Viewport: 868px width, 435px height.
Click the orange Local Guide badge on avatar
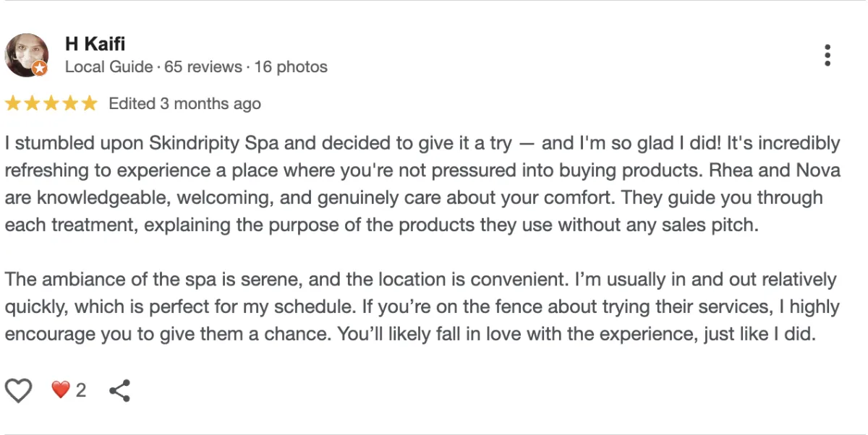[40, 69]
